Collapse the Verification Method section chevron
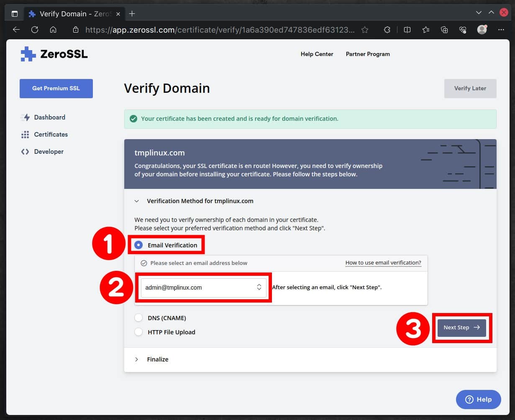Image resolution: width=515 pixels, height=420 pixels. (x=136, y=201)
